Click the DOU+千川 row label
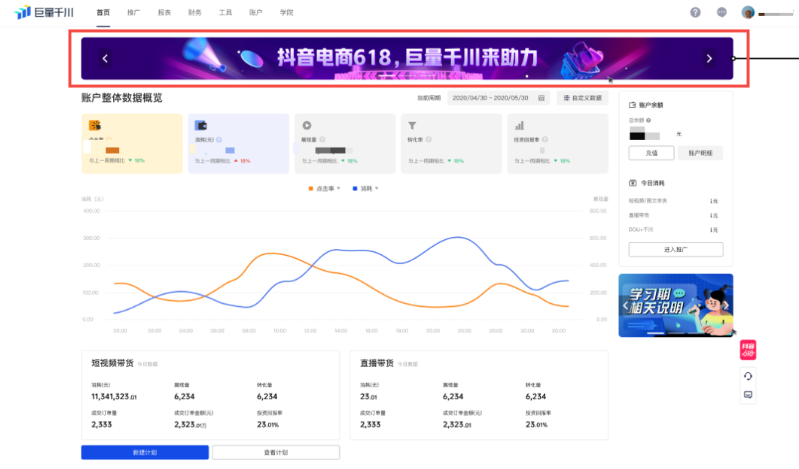This screenshot has height=469, width=799. 641,230
